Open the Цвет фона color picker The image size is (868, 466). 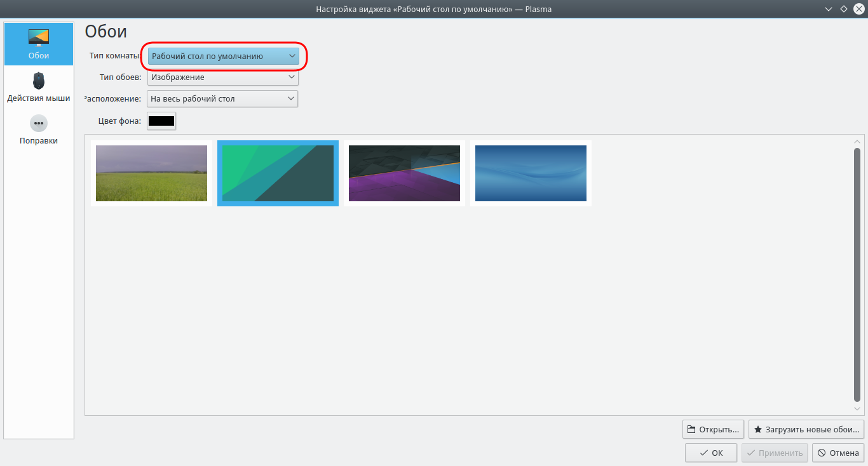161,121
